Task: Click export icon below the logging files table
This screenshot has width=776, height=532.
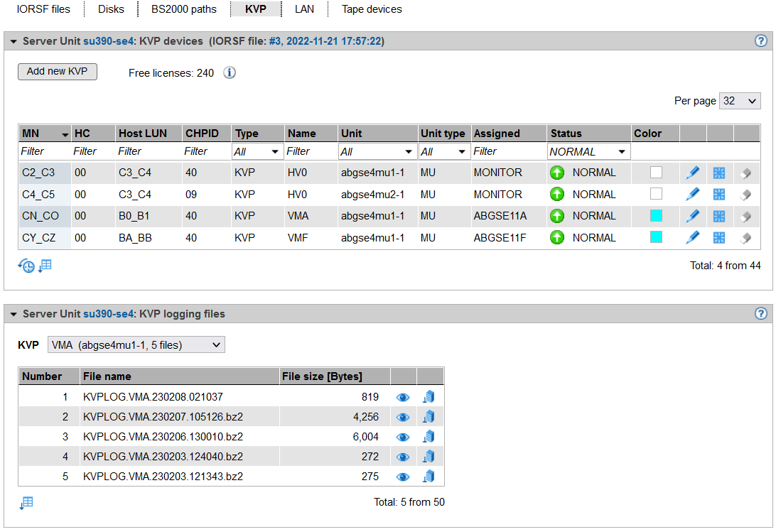Action: point(26,503)
